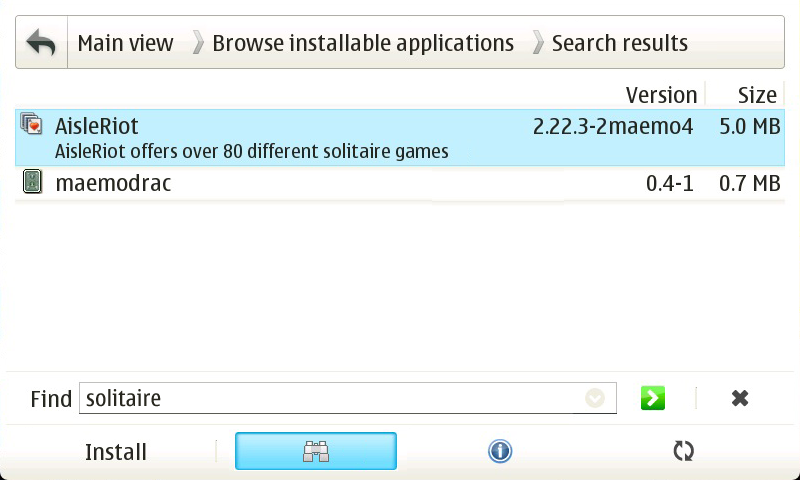
Task: Toggle the binoculars search button
Action: [x=316, y=451]
